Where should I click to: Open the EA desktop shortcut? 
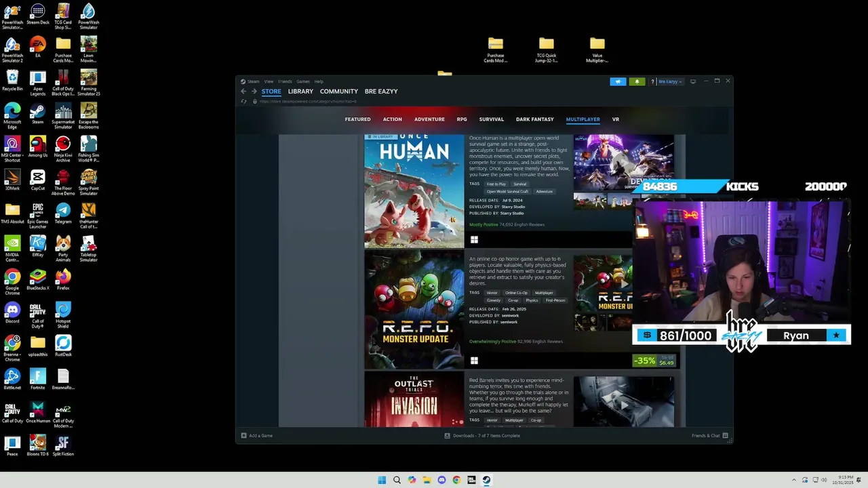[38, 47]
